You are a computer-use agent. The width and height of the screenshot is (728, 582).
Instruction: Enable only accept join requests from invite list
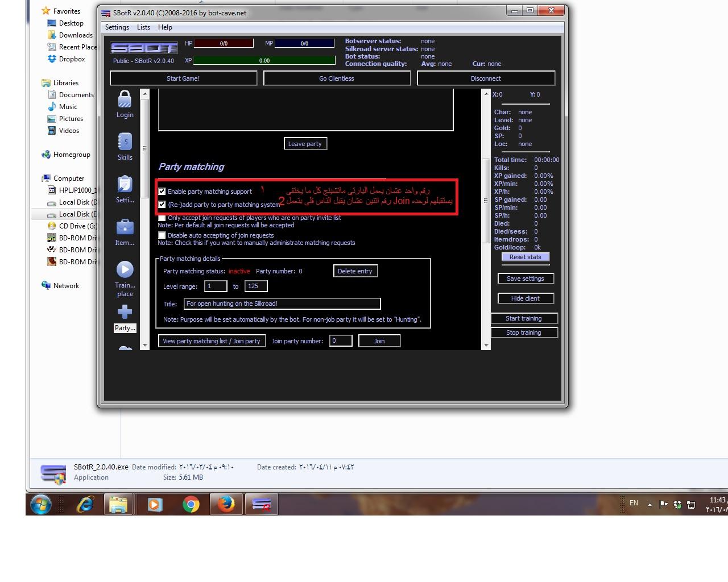tap(162, 218)
